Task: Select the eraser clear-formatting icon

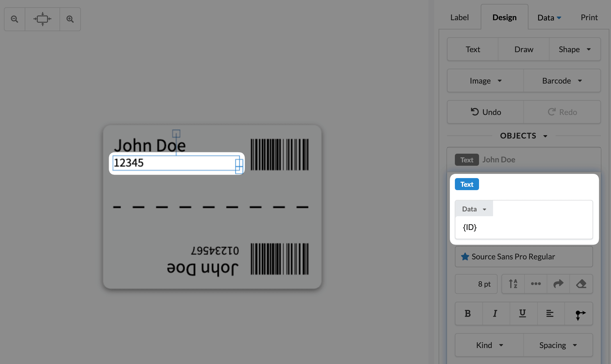Action: tap(581, 284)
